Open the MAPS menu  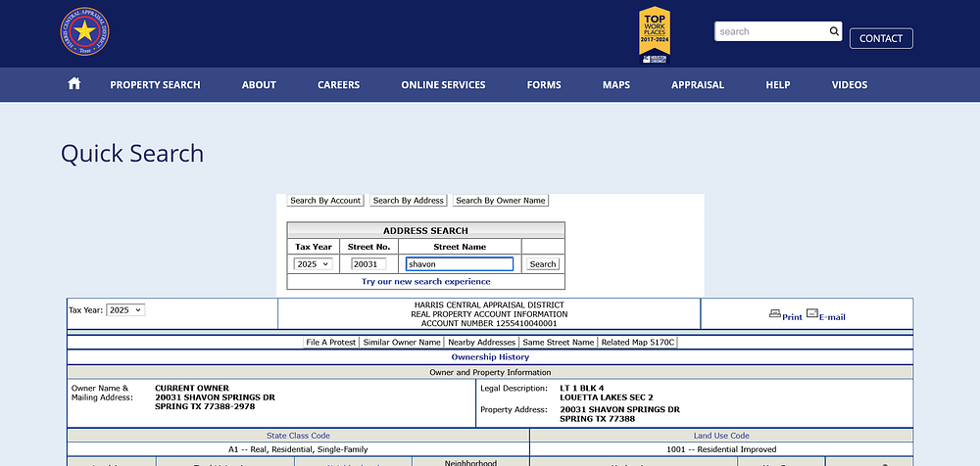[616, 85]
